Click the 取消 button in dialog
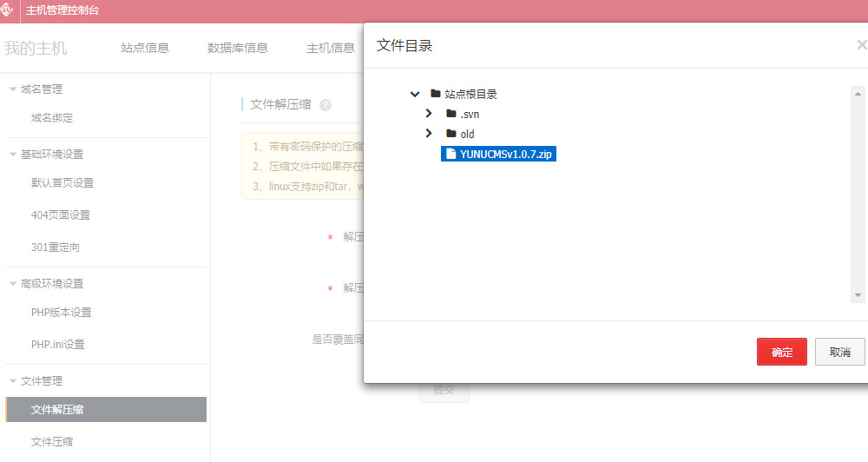This screenshot has width=868, height=462. pos(839,352)
